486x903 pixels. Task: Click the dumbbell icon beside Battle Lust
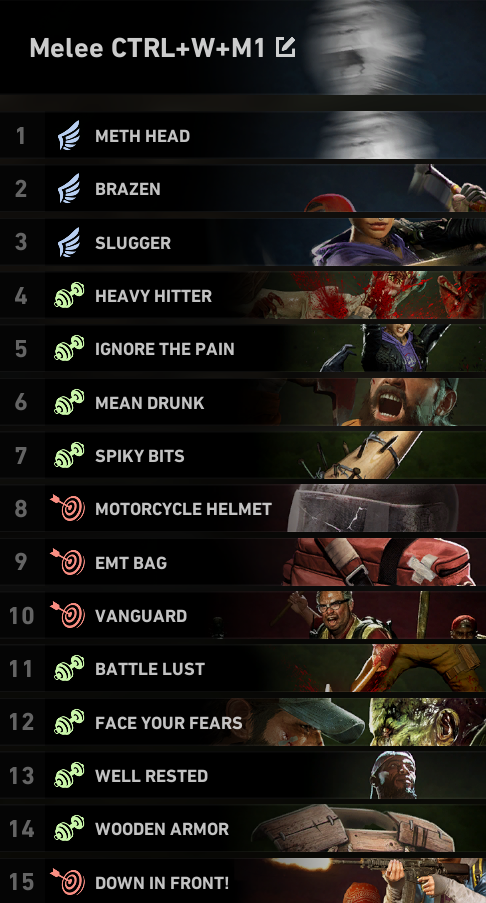pos(69,669)
